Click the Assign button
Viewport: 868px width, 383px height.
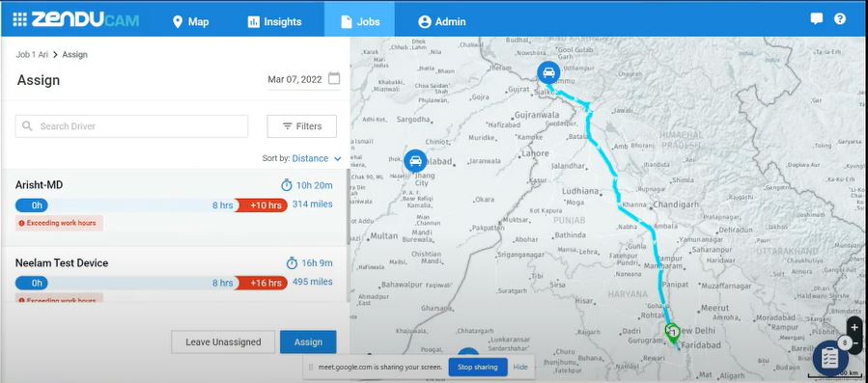[x=308, y=342]
